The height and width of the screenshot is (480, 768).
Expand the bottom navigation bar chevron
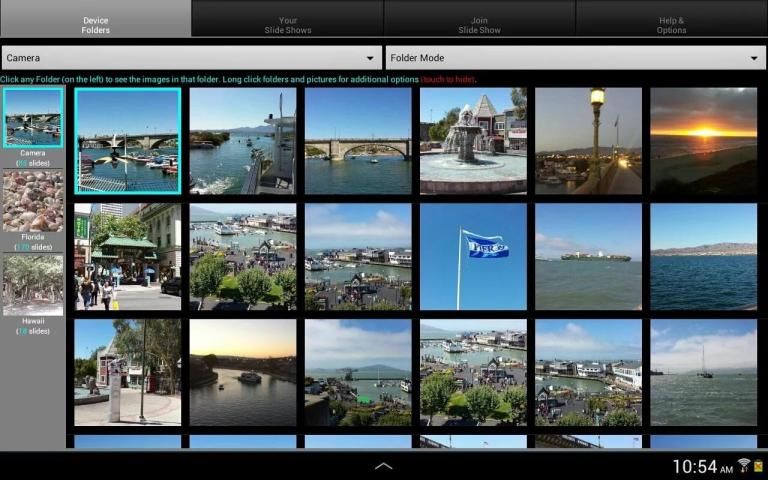coord(383,466)
